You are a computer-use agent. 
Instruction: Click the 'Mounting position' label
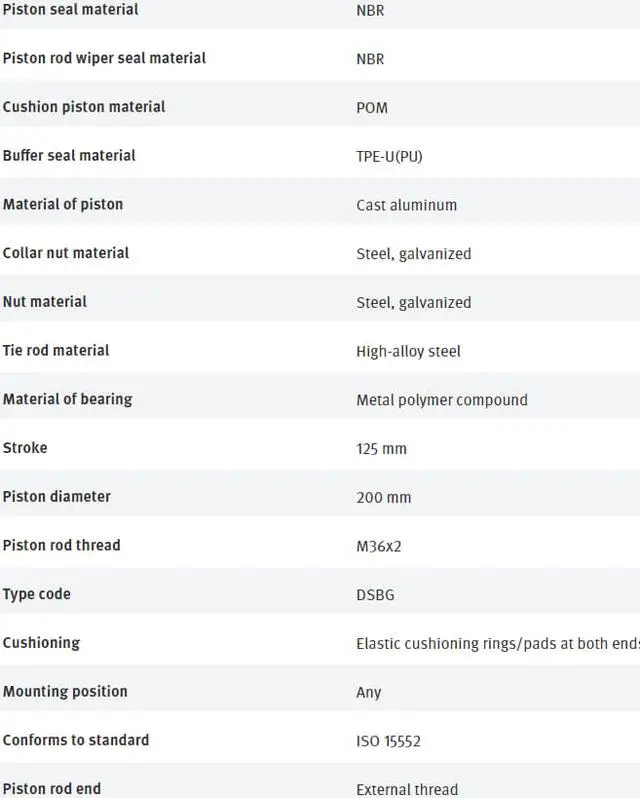tap(65, 692)
